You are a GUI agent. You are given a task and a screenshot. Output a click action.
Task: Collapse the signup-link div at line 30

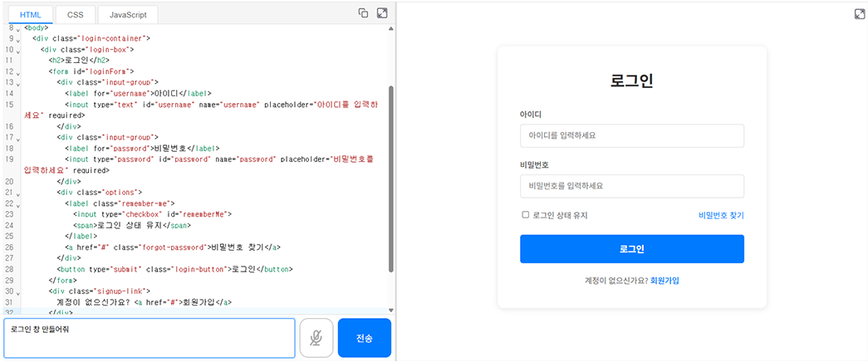tap(18, 293)
